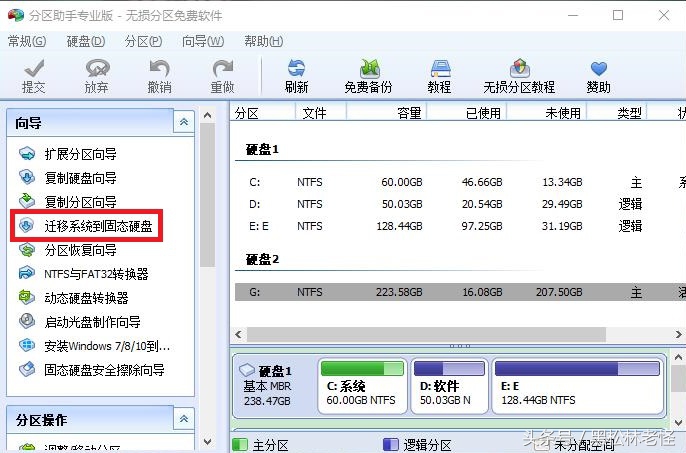The width and height of the screenshot is (686, 453).
Task: Click the 46.66GB used value for C:
Action: point(482,182)
